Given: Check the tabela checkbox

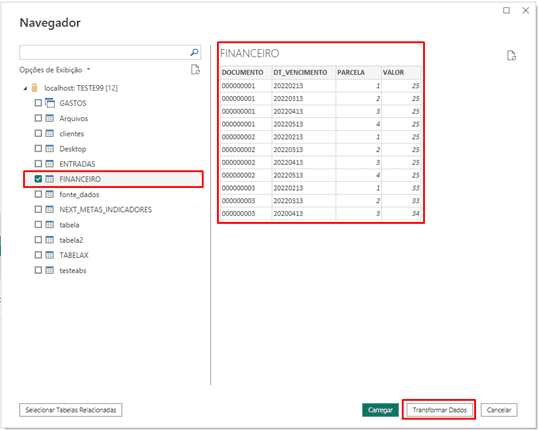Looking at the screenshot, I should tap(38, 224).
